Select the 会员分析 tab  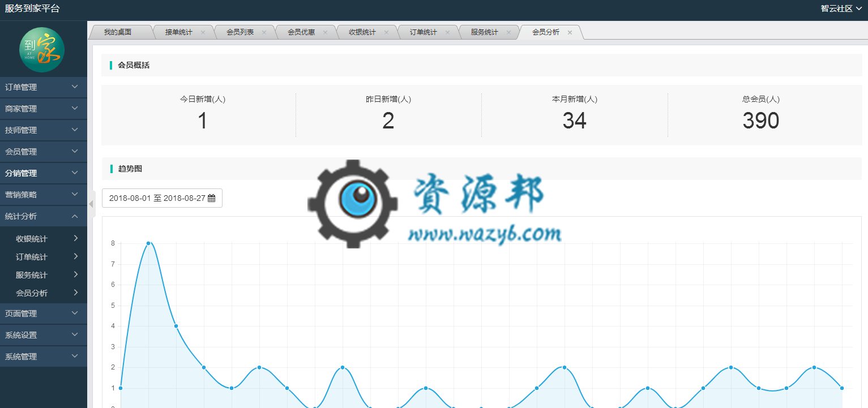point(546,32)
